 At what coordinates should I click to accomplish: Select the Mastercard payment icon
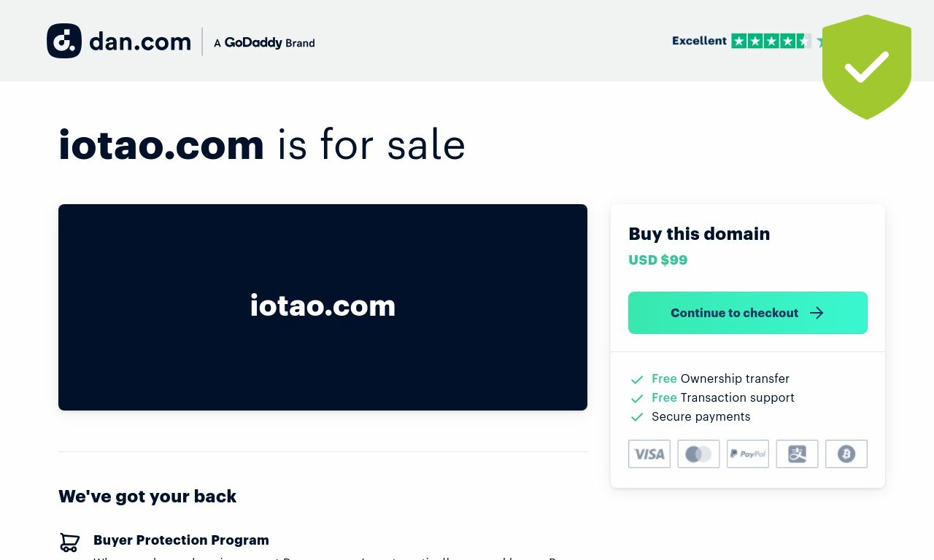698,454
